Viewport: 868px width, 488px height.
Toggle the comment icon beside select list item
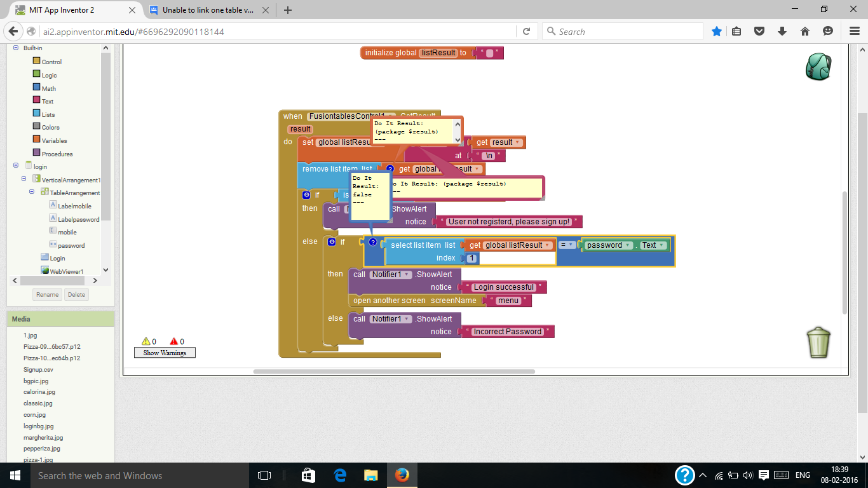(373, 242)
